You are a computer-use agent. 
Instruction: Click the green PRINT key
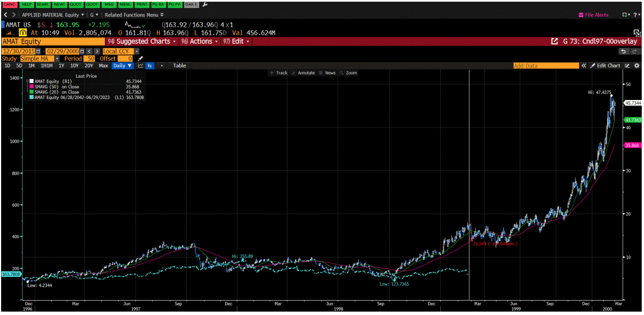coord(141,4)
